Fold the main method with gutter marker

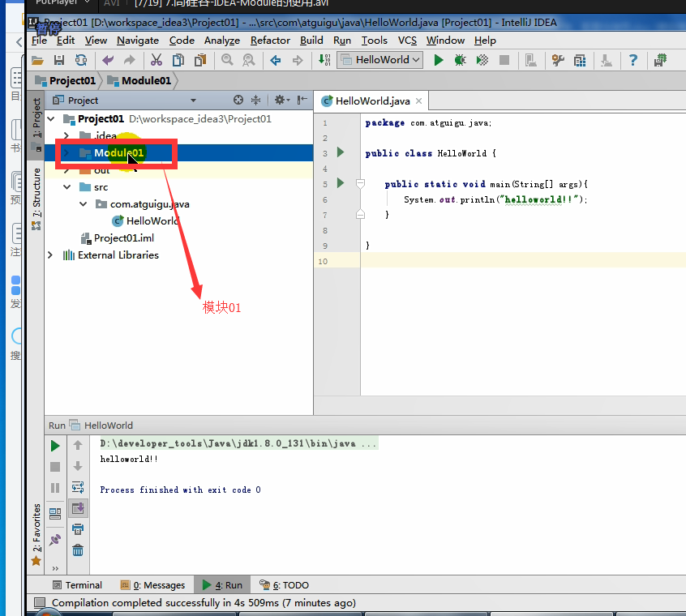361,184
